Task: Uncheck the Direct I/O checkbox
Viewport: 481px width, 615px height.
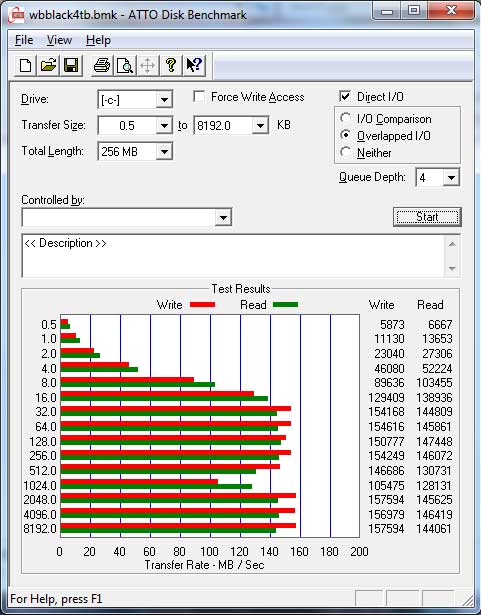Action: [344, 96]
